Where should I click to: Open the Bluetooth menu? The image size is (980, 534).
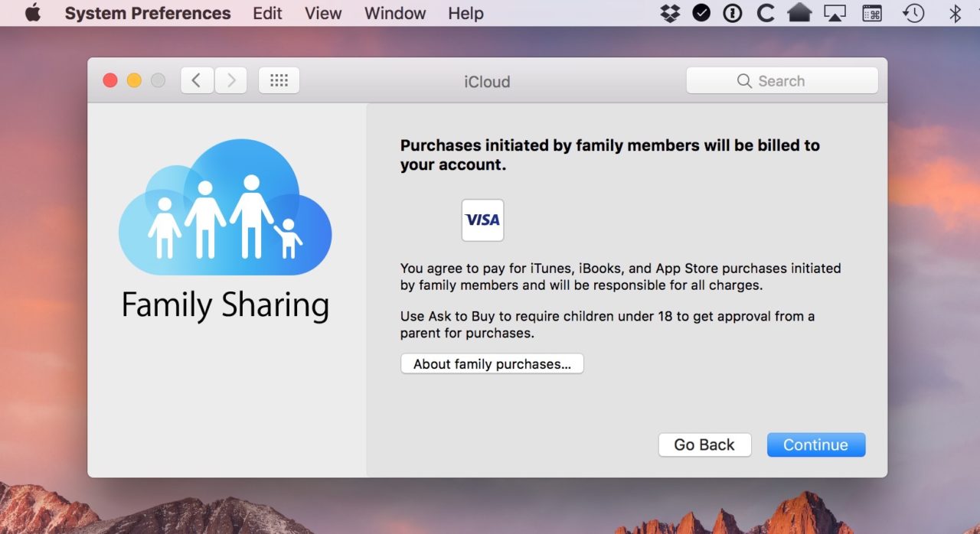point(955,13)
